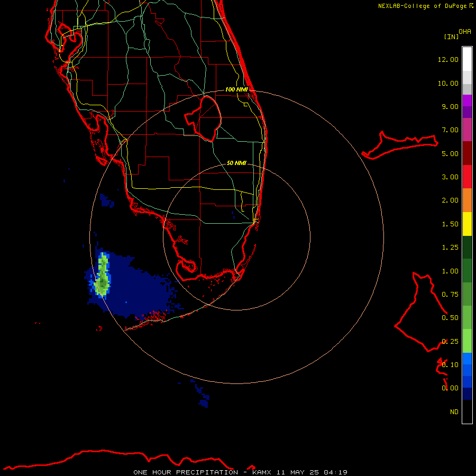The image size is (476, 476).
Task: Click the Lake Okeechobee outline on map
Action: coord(203,118)
